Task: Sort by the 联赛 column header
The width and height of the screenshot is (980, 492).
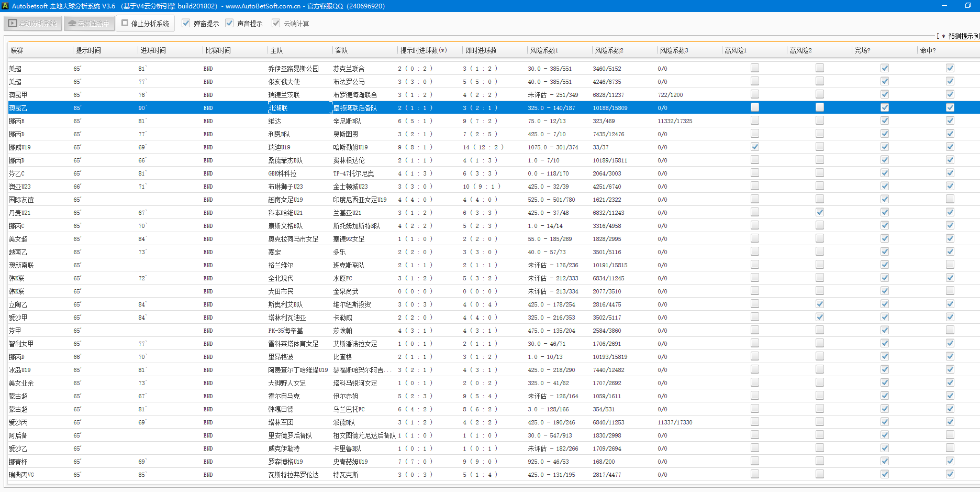Action: 17,50
